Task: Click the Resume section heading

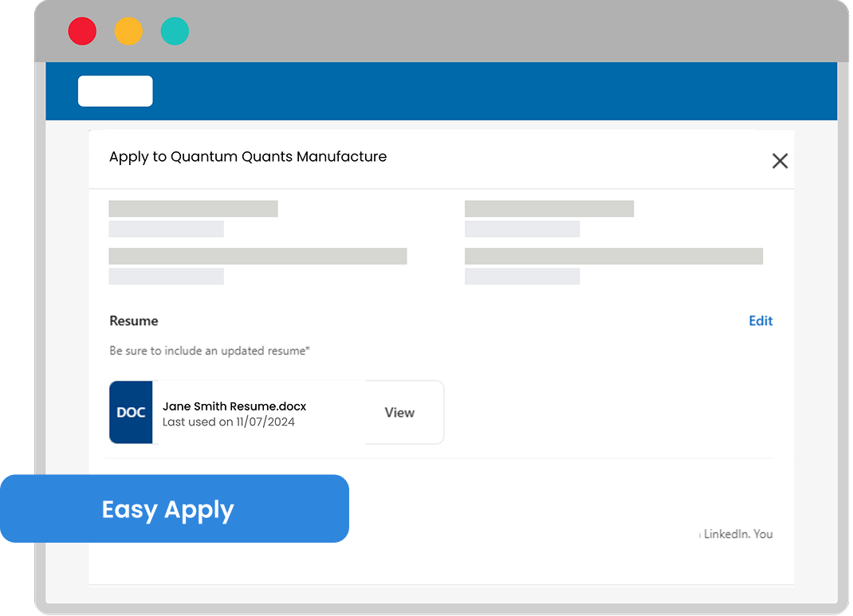Action: click(133, 320)
